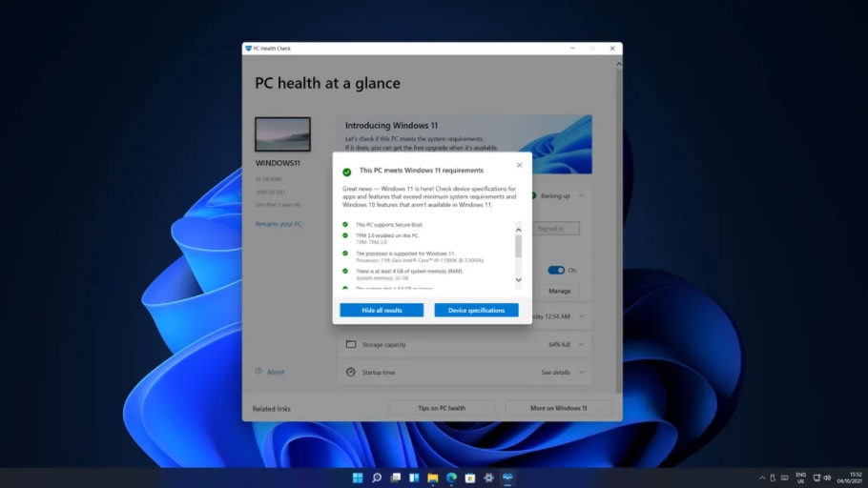The height and width of the screenshot is (488, 868).
Task: Open More on Windows 11 link button
Action: click(558, 408)
